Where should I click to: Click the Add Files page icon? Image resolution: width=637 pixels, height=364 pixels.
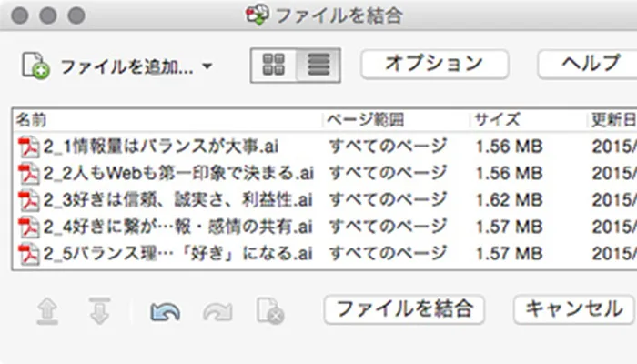pos(35,66)
